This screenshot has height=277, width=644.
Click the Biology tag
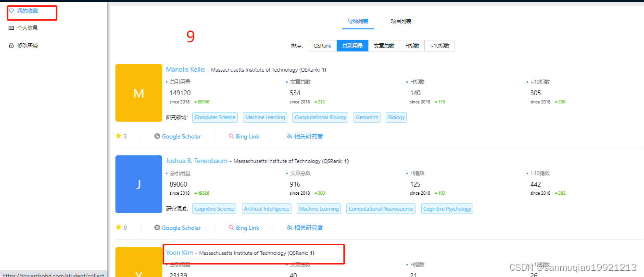(x=396, y=117)
